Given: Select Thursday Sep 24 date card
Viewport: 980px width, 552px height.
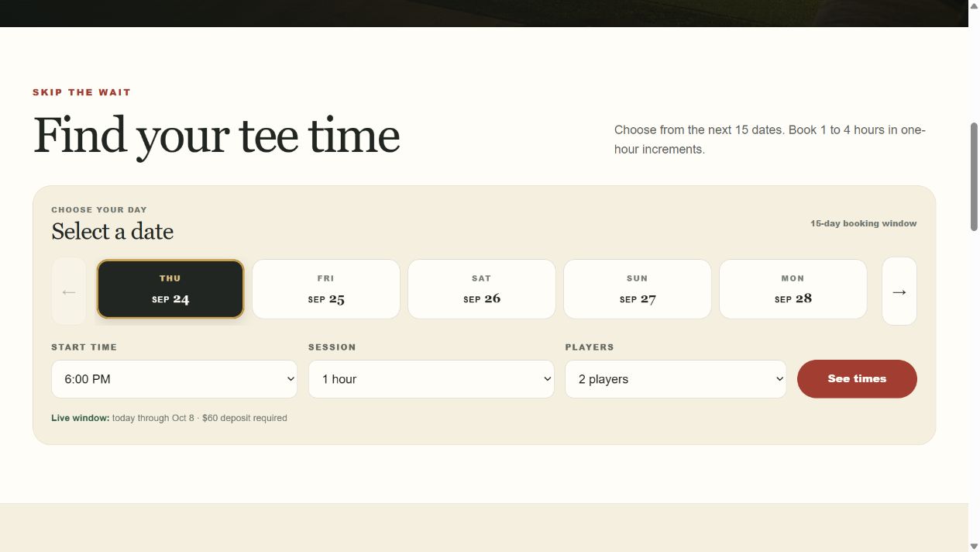Looking at the screenshot, I should coord(170,289).
